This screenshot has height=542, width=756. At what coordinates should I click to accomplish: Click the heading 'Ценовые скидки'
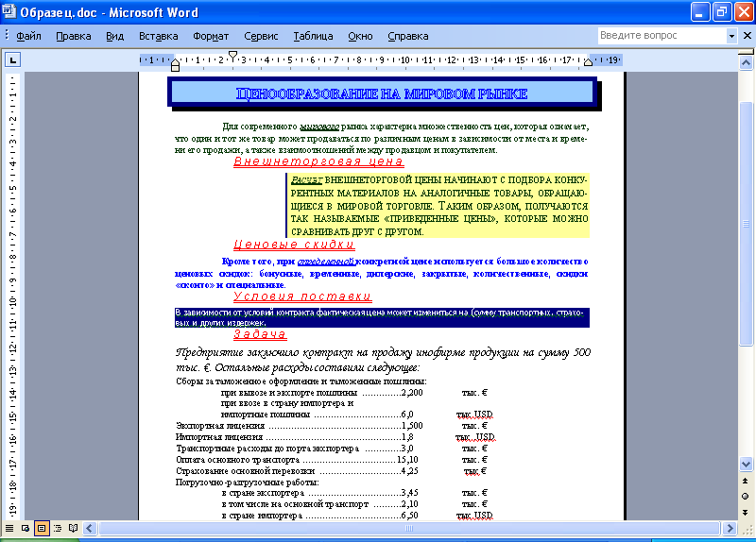coord(294,245)
